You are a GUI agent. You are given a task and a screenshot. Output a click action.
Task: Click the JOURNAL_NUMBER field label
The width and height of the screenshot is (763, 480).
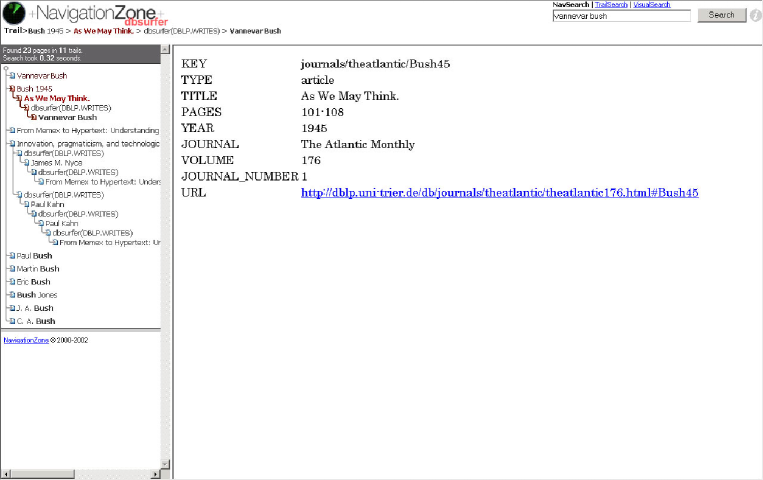pos(240,177)
